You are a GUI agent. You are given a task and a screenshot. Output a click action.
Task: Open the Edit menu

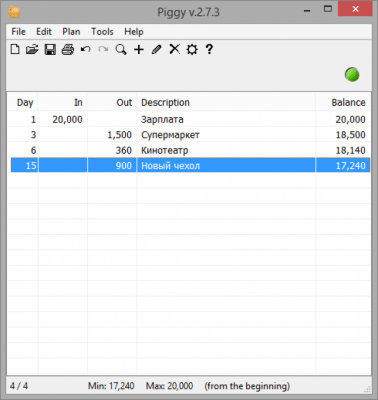point(44,32)
